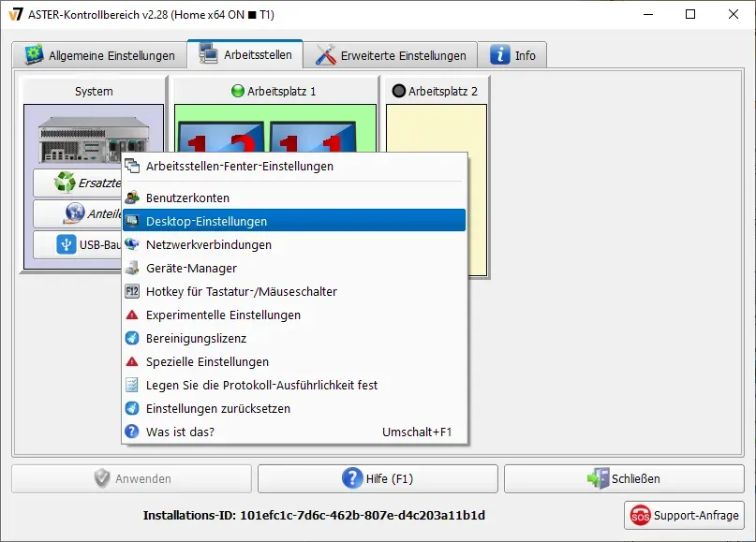Click the red warning triangle beside Experimentelle Einstellungen
Viewport: 756px width, 542px height.
click(133, 315)
